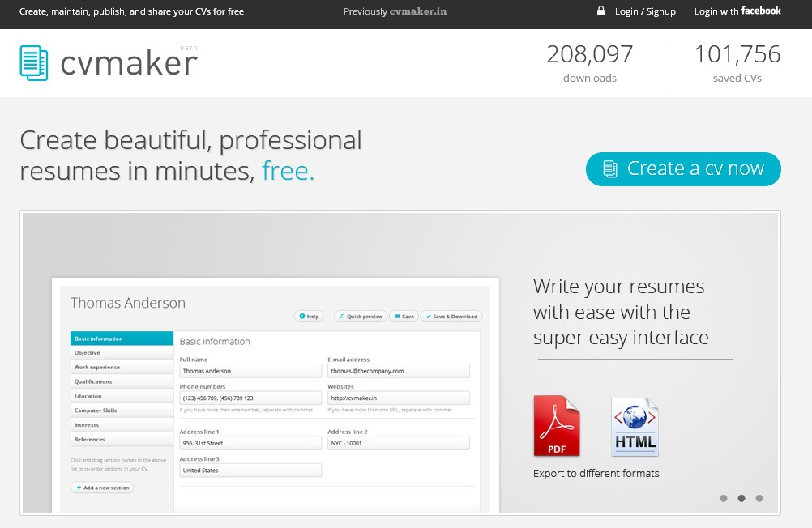Image resolution: width=812 pixels, height=528 pixels.
Task: Click the Thomas Anderson heading in preview
Action: [x=128, y=303]
